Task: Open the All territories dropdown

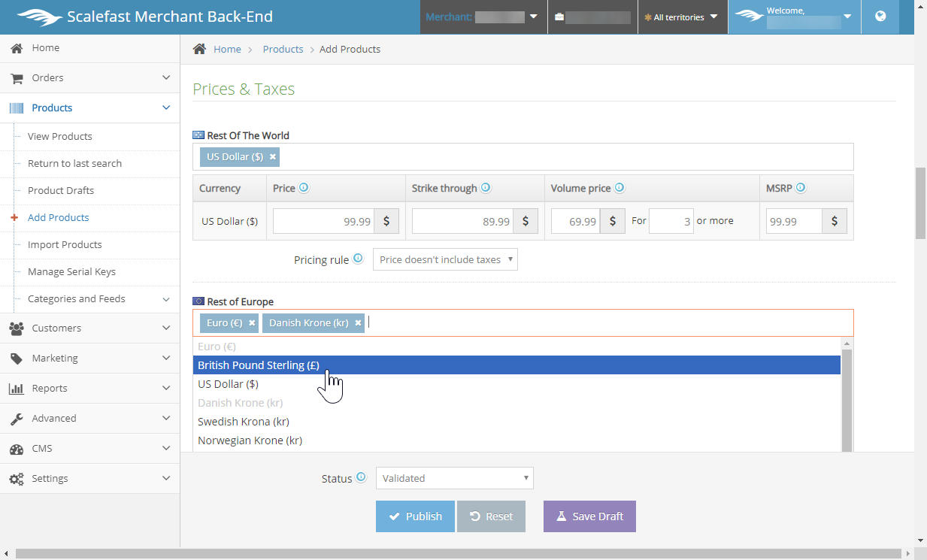Action: click(x=682, y=17)
